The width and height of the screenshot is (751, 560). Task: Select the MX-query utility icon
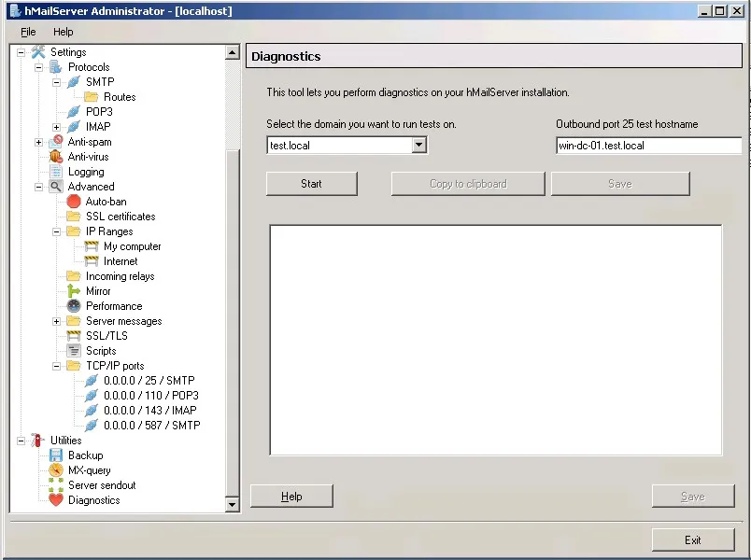tap(57, 469)
